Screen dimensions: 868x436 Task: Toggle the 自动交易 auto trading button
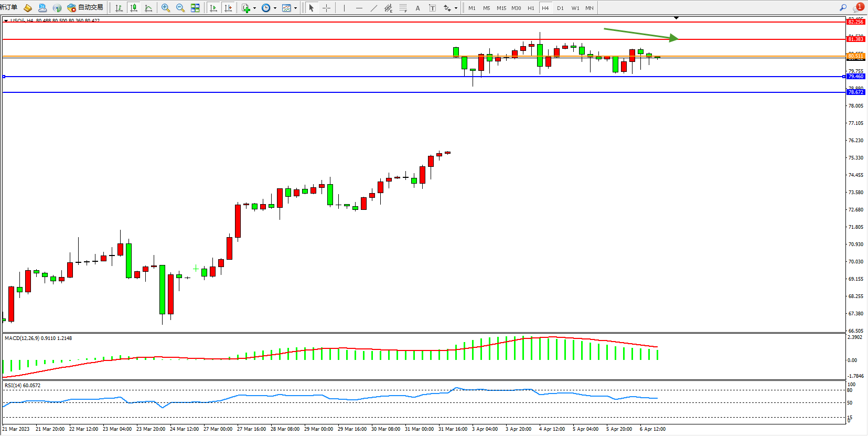[85, 8]
